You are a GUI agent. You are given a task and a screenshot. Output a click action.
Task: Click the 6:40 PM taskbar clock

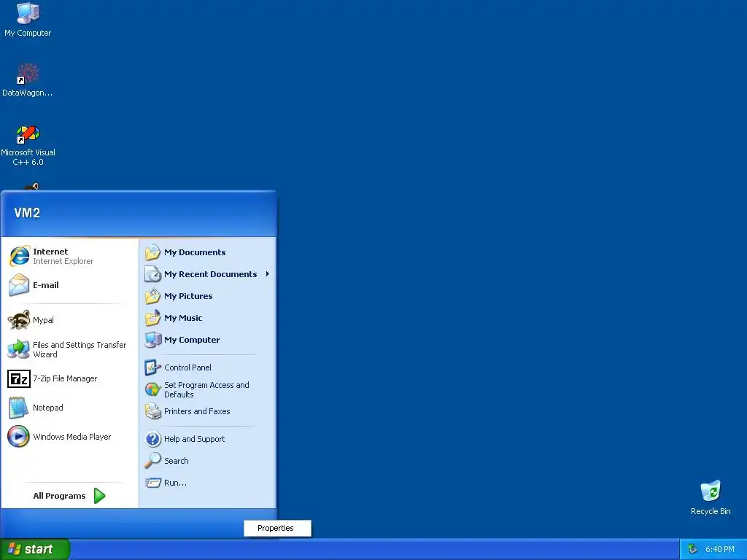click(719, 549)
